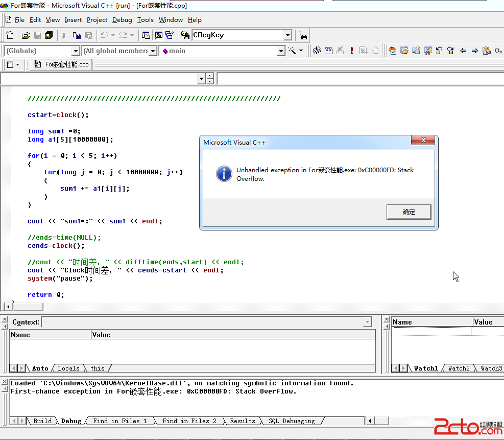Image resolution: width=504 pixels, height=440 pixels.
Task: Click the checkmark check-in toolbar icon
Action: 393,51
